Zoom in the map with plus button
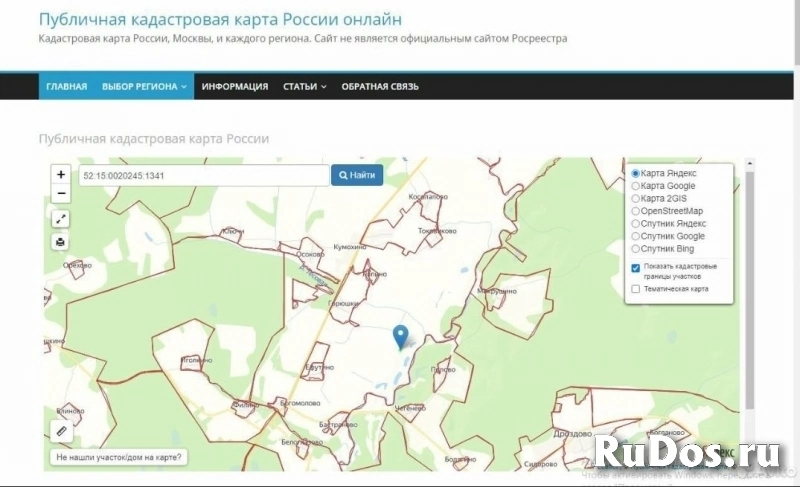This screenshot has width=800, height=487. click(61, 174)
